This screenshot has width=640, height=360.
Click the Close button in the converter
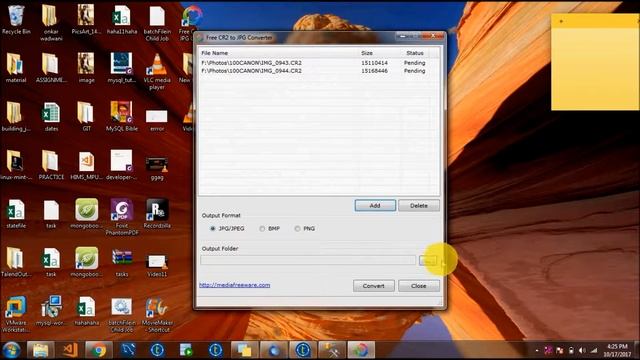pyautogui.click(x=419, y=286)
